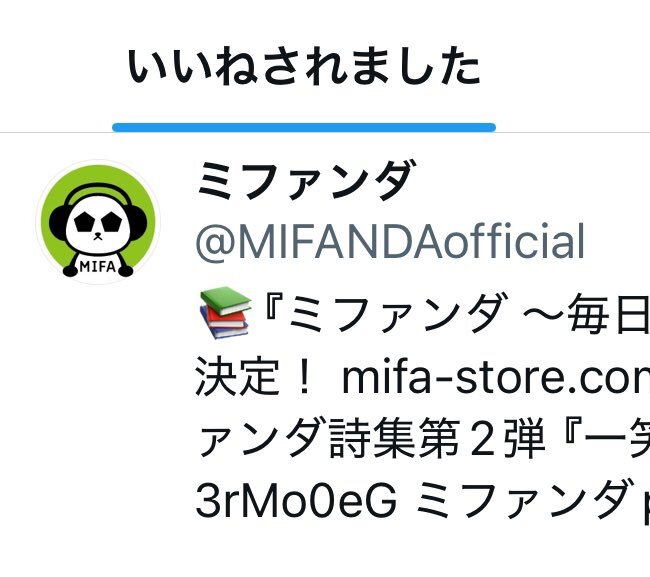Tap the blue active-tab underline indicator
650x577 pixels.
[304, 127]
